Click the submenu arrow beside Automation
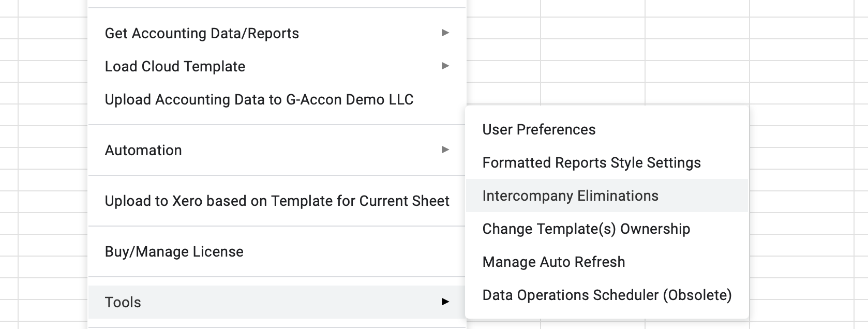Image resolution: width=868 pixels, height=329 pixels. pos(445,150)
